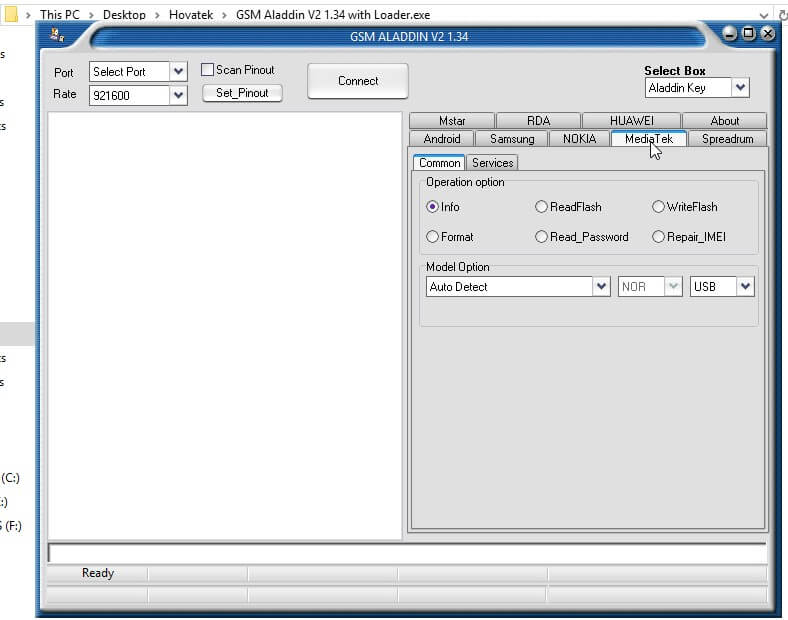
Task: Maximize the GSM Aladdin window
Action: point(749,34)
